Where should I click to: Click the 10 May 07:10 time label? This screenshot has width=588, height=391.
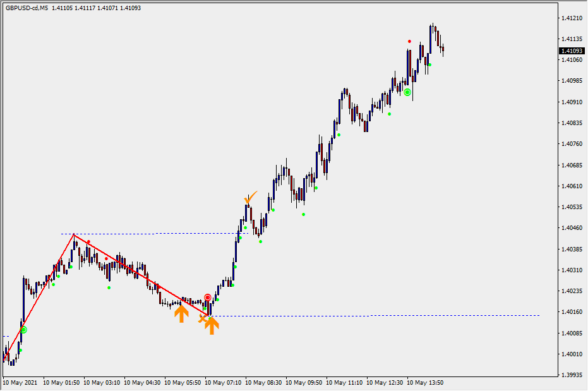[224, 383]
